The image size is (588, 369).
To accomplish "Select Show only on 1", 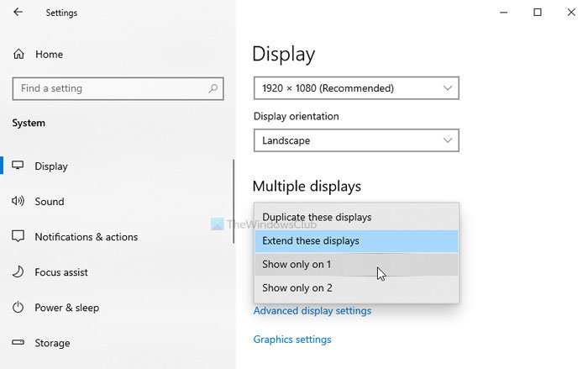I will coord(356,264).
